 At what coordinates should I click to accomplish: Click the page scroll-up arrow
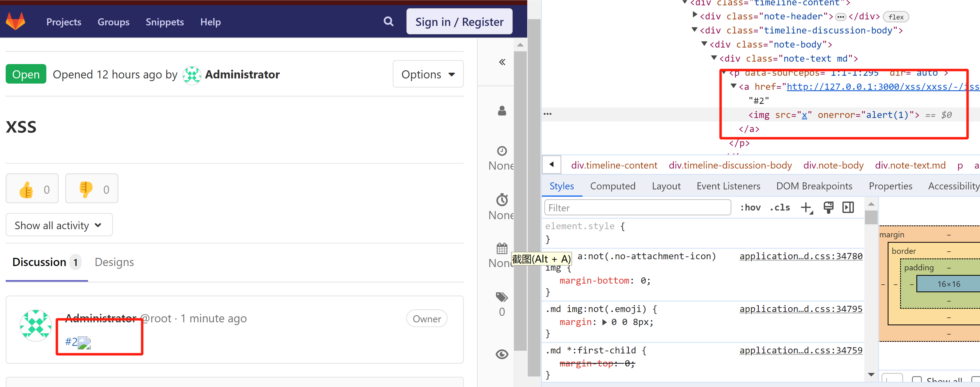[x=520, y=45]
